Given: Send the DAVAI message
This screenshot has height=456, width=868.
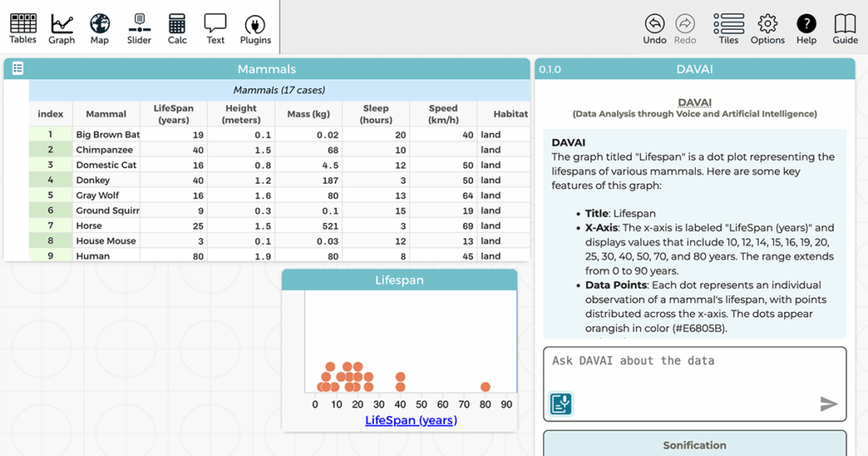Looking at the screenshot, I should (x=828, y=403).
